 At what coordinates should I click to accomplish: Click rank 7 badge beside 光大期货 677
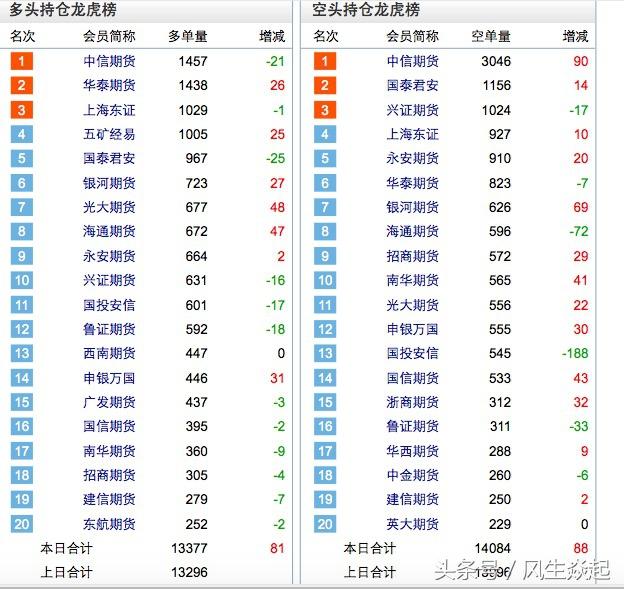point(21,207)
